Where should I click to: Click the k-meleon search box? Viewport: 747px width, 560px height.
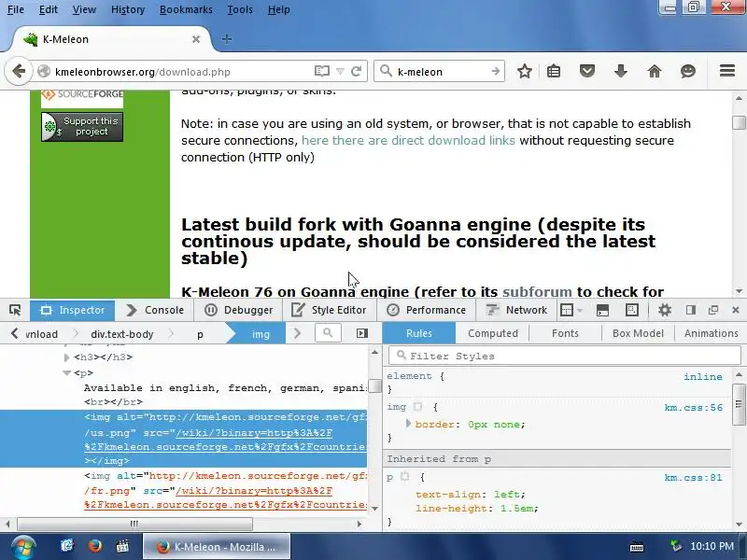click(441, 72)
